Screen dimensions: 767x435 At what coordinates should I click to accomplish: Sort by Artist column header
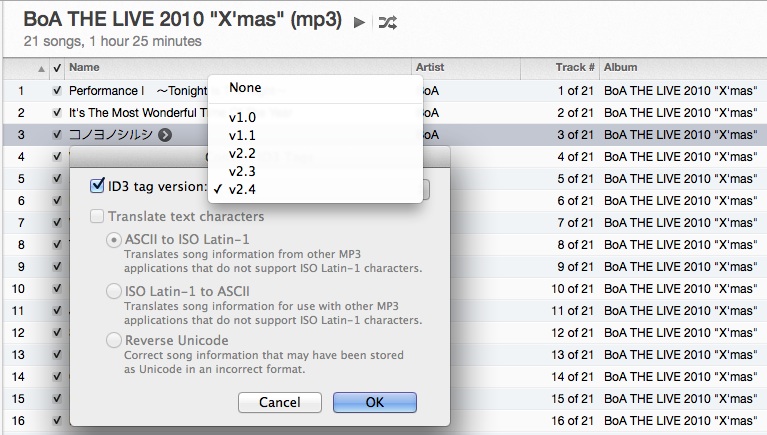430,68
